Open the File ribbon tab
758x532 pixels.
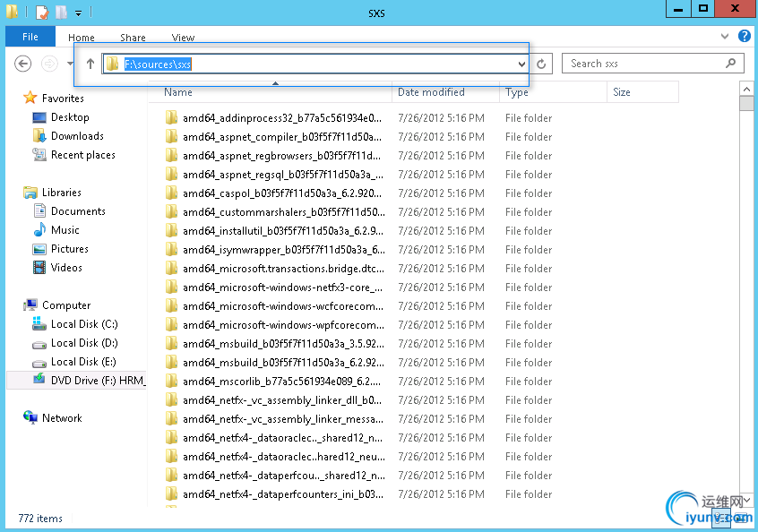pyautogui.click(x=30, y=37)
